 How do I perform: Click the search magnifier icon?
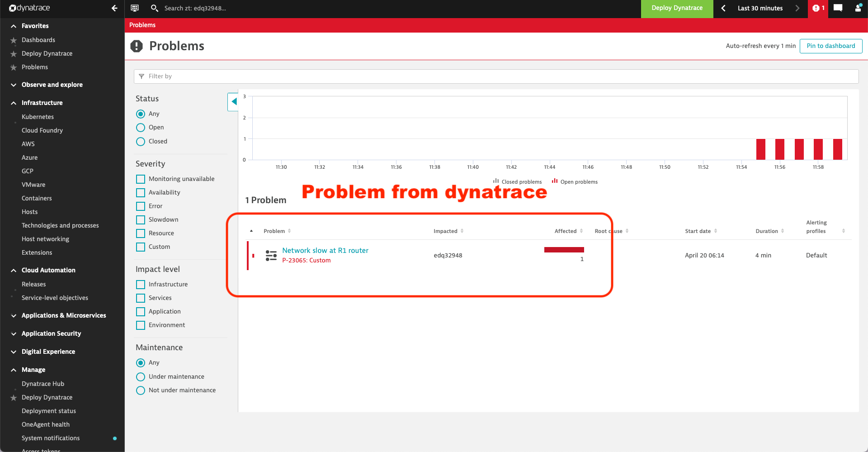click(154, 8)
